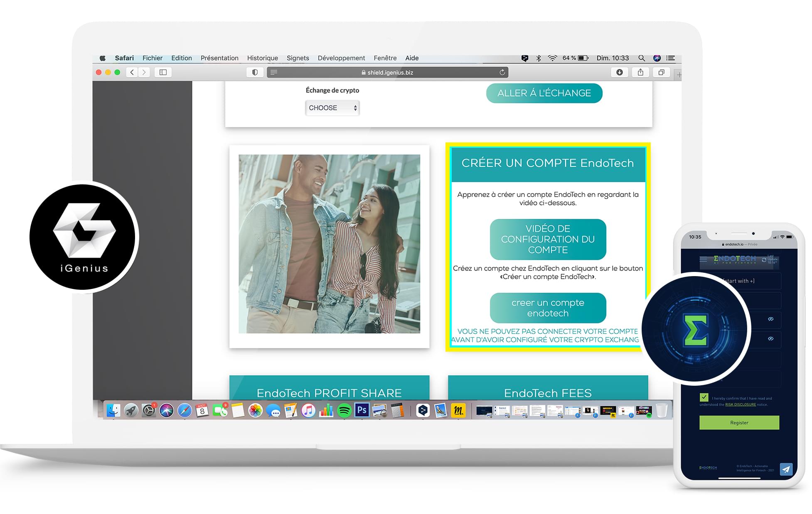Image resolution: width=812 pixels, height=514 pixels.
Task: Click the Safari share icon
Action: coord(640,72)
